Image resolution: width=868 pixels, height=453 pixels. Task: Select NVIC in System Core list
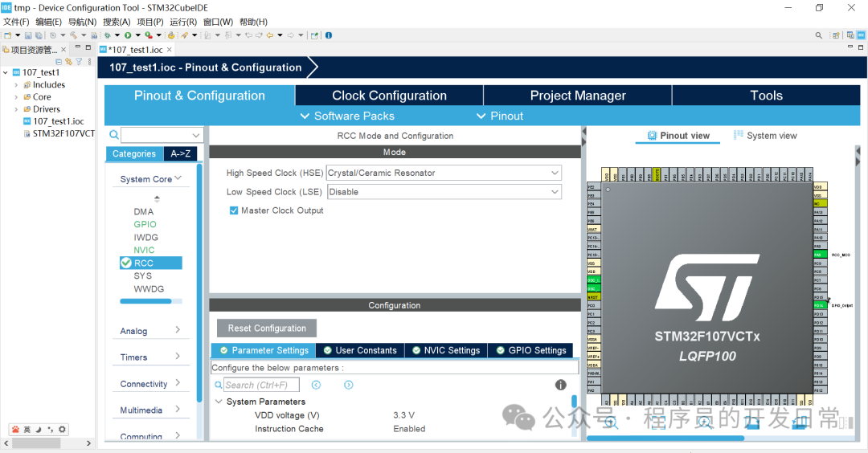[144, 250]
